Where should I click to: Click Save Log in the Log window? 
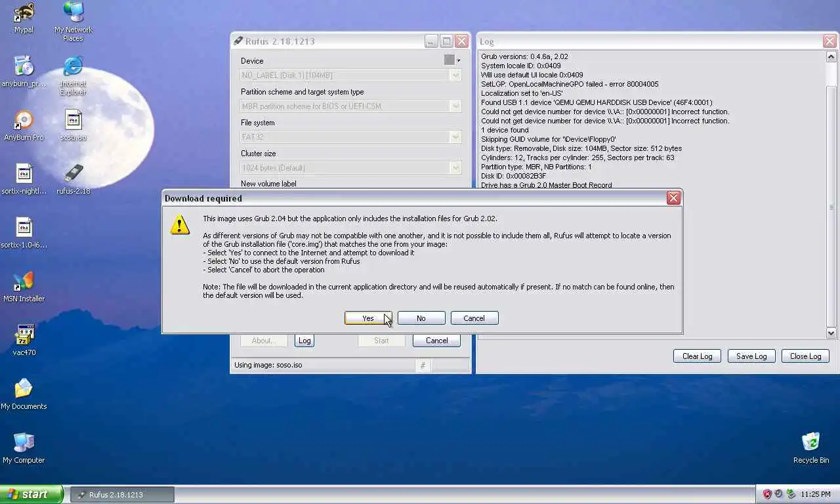pos(751,356)
